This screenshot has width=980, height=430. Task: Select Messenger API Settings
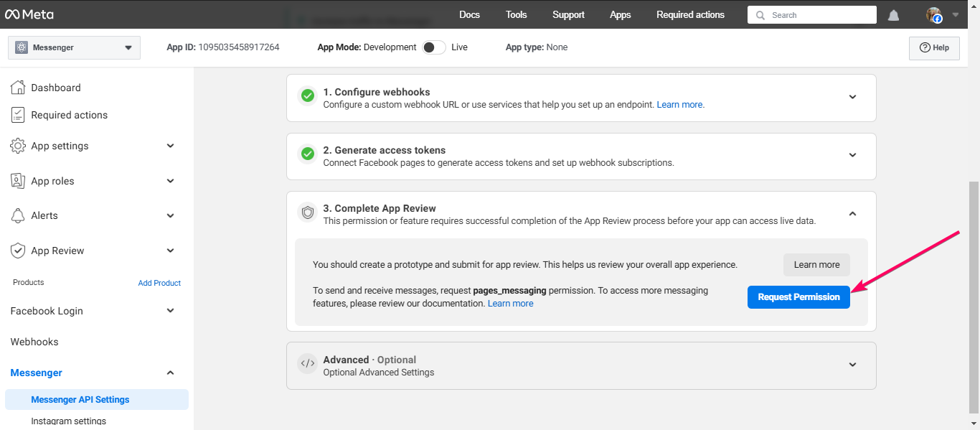[97, 400]
